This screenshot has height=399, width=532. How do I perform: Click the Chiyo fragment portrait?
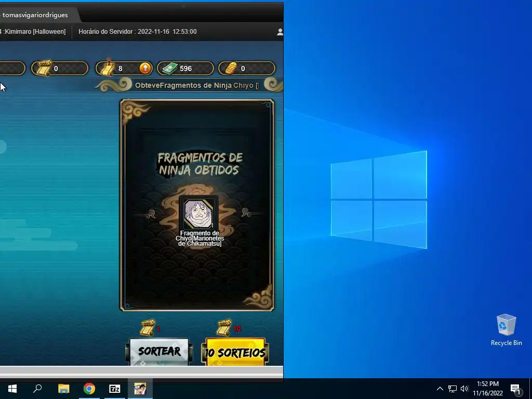click(198, 214)
